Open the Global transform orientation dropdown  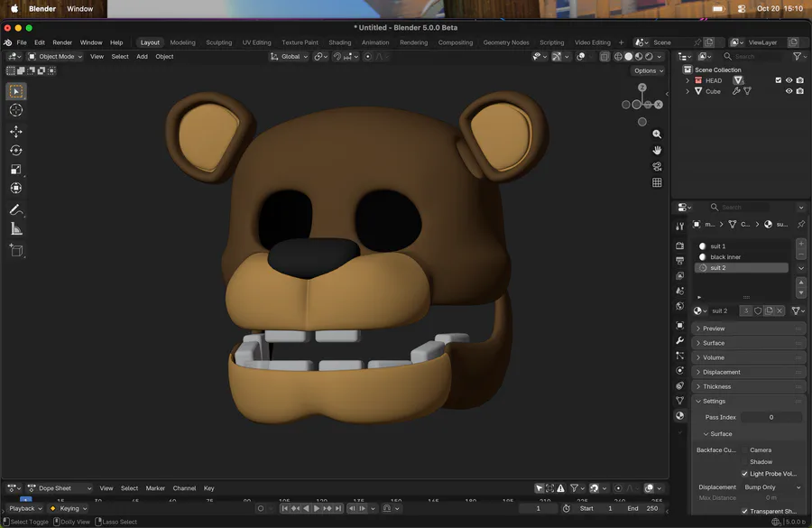(289, 57)
